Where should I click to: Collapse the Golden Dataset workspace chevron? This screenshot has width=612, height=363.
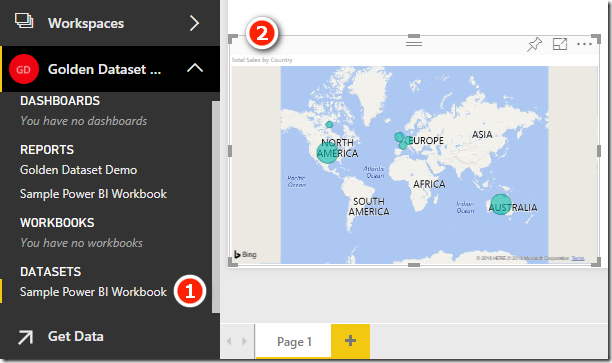click(195, 68)
